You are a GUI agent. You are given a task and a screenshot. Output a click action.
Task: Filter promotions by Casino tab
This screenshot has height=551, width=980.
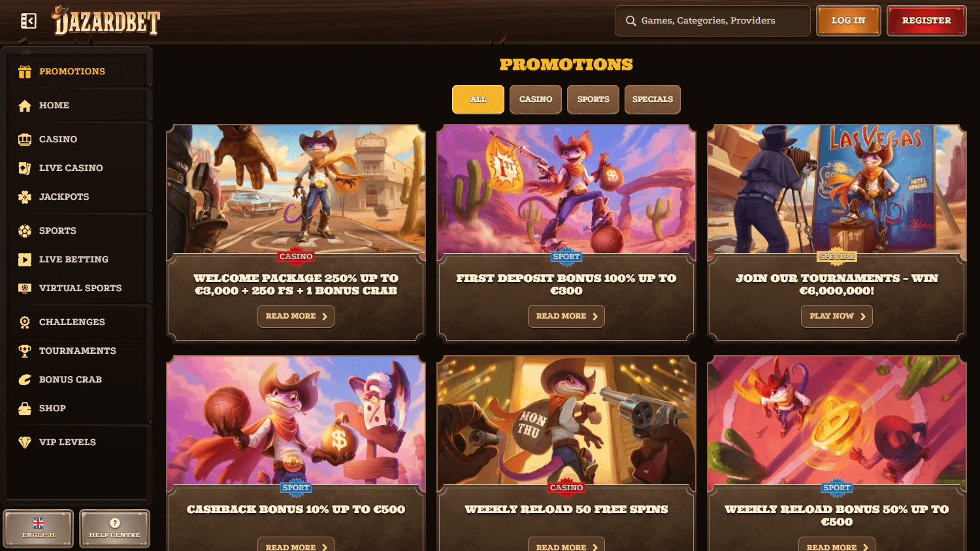click(536, 99)
